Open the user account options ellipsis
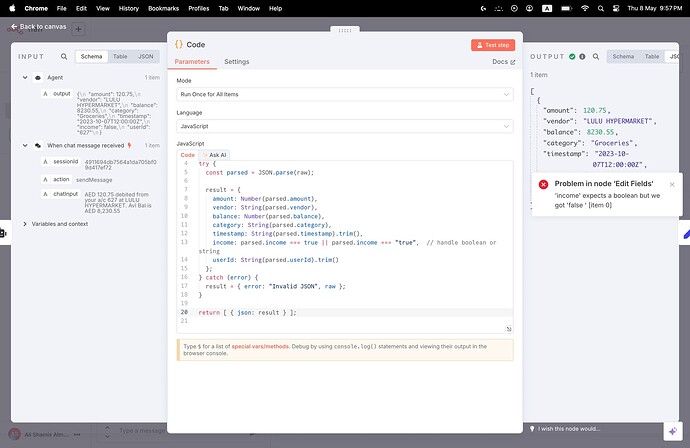The height and width of the screenshot is (448, 690). pyautogui.click(x=77, y=434)
